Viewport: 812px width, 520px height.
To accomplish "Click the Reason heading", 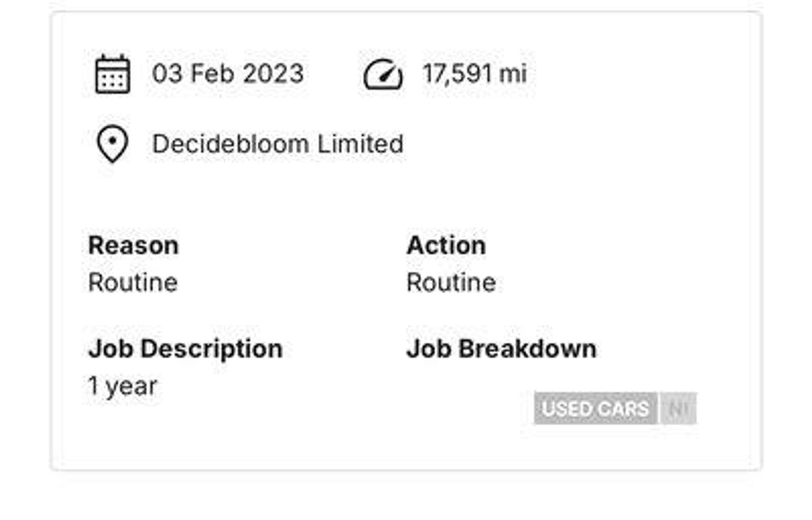I will click(134, 245).
